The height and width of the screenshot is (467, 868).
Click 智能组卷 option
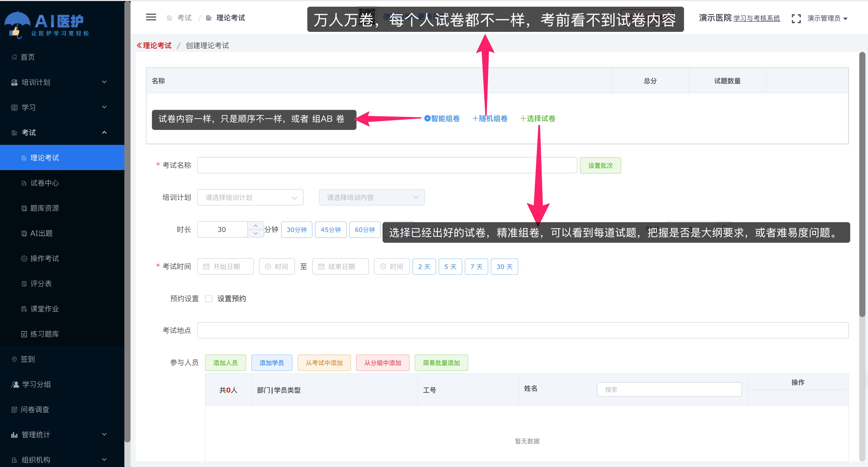coord(442,119)
